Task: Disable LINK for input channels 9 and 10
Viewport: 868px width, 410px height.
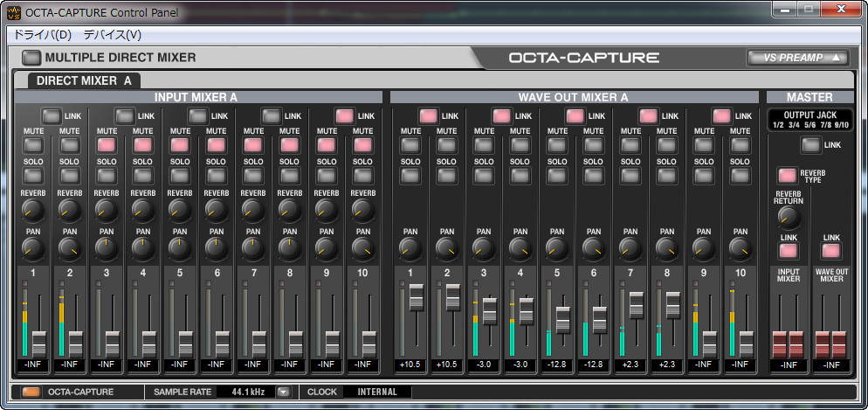Action: (346, 115)
